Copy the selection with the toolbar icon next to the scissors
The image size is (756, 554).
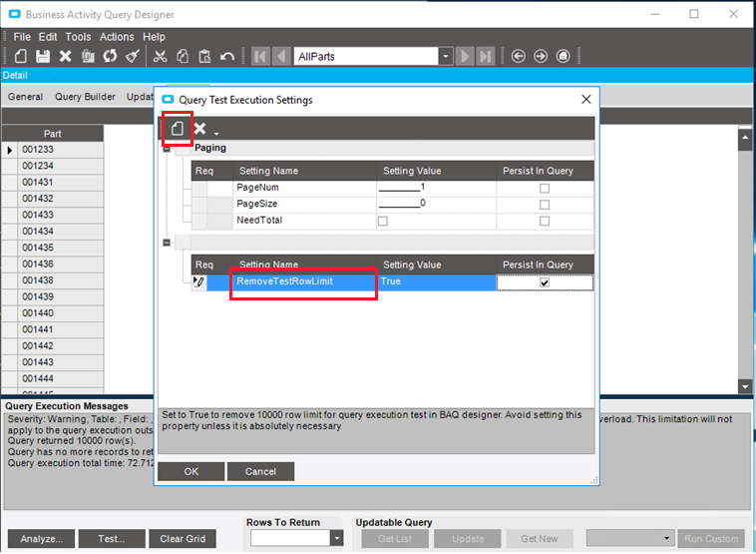pyautogui.click(x=183, y=57)
